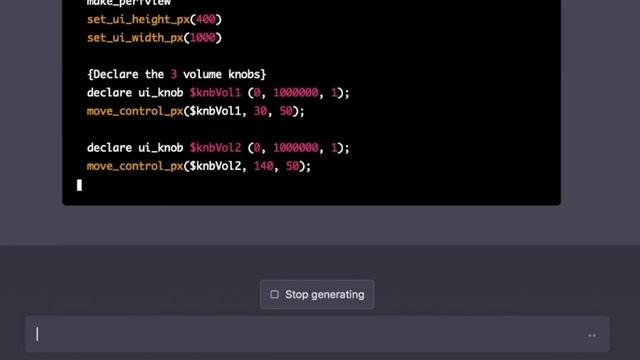The height and width of the screenshot is (360, 640).
Task: Focus the chat message input field
Action: [317, 334]
